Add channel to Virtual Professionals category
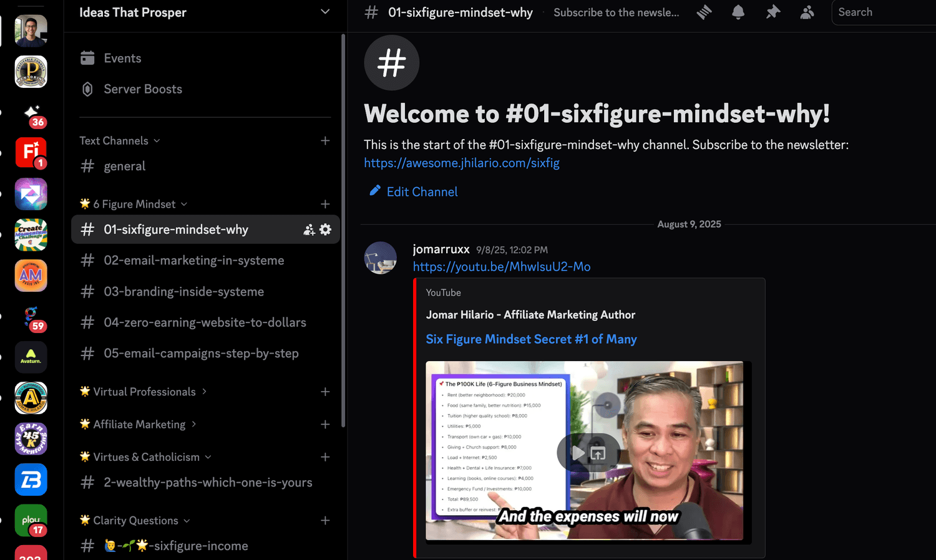Image resolution: width=936 pixels, height=560 pixels. (x=325, y=392)
